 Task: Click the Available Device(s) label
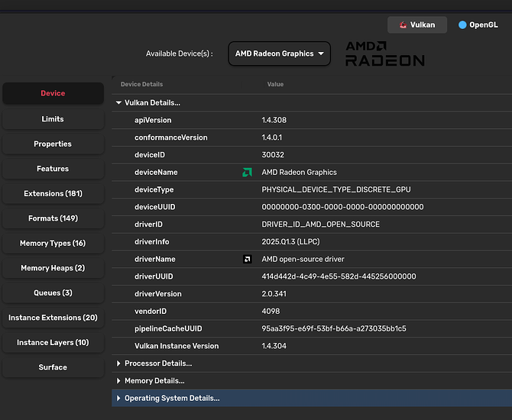click(x=180, y=53)
